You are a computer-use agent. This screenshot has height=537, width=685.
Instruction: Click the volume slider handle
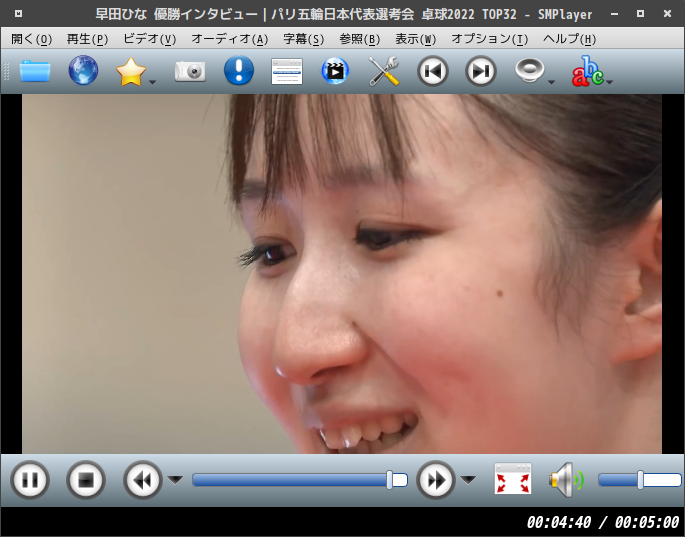pyautogui.click(x=640, y=480)
